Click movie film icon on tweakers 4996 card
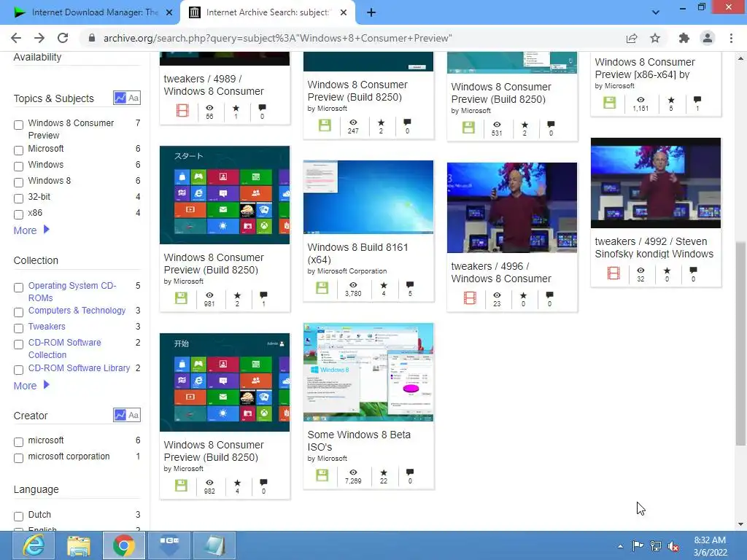 click(470, 297)
